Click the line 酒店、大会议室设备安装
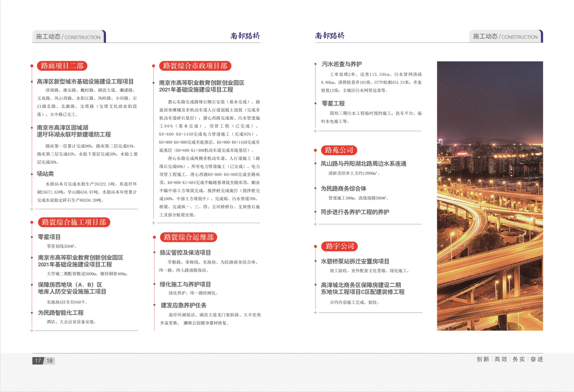 [x=72, y=322]
